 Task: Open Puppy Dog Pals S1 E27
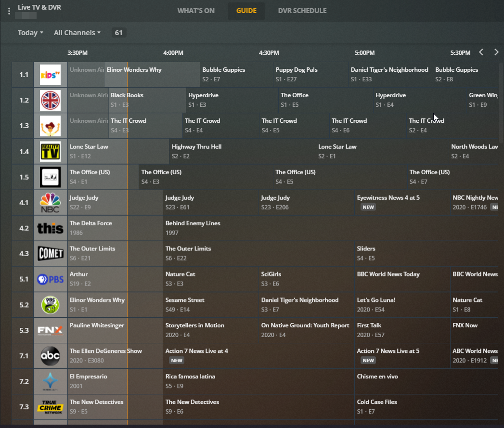coord(311,75)
